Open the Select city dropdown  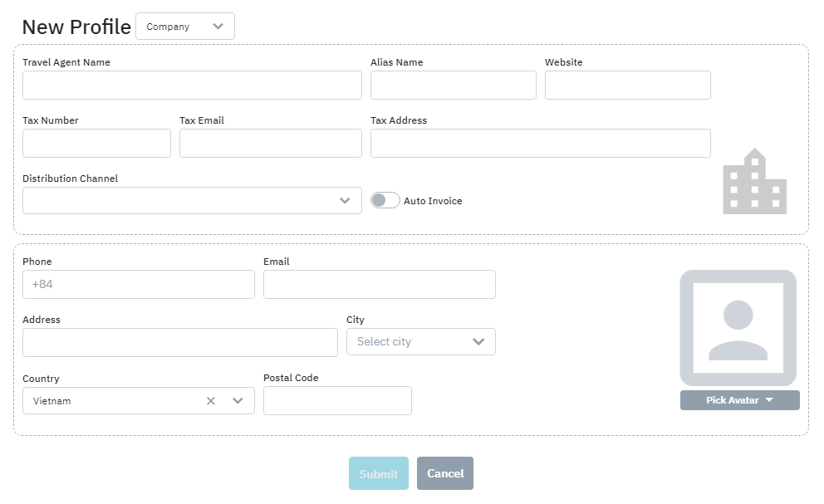420,342
